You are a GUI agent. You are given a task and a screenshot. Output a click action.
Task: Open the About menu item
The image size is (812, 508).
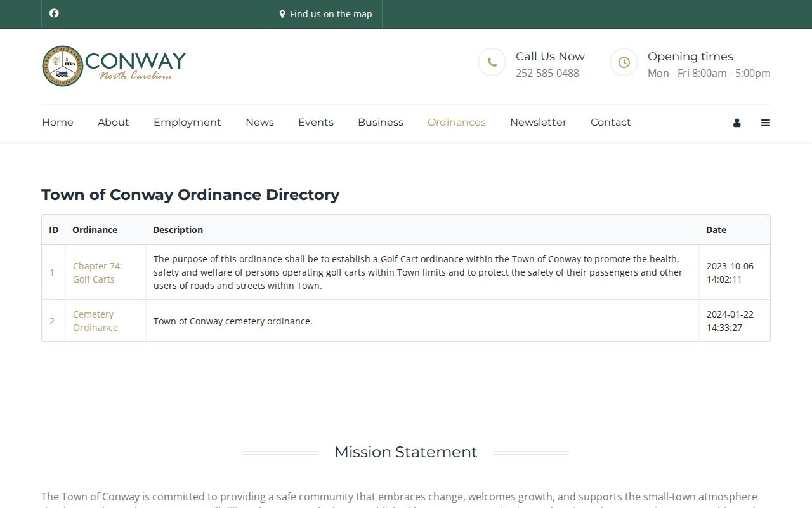(x=114, y=123)
